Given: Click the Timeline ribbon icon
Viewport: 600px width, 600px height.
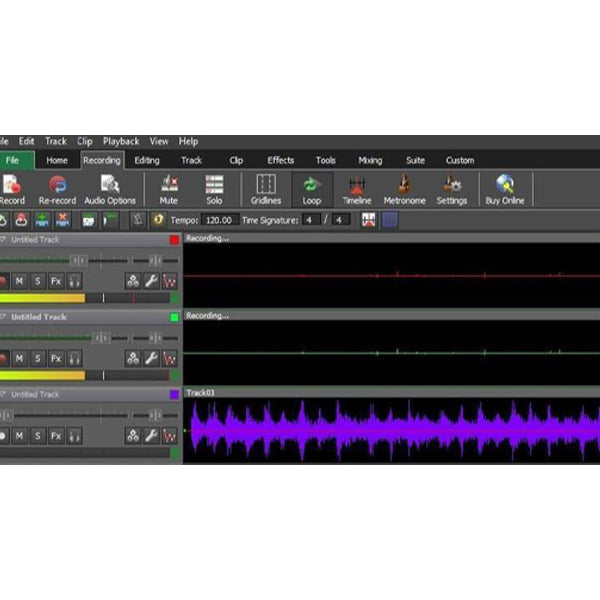Looking at the screenshot, I should pos(357,189).
